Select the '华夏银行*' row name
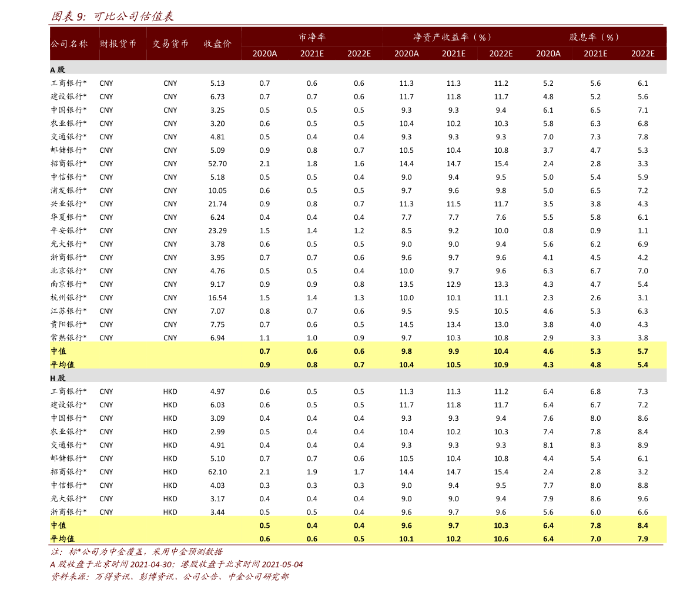Screen dimensions: 700x593 click(x=68, y=217)
